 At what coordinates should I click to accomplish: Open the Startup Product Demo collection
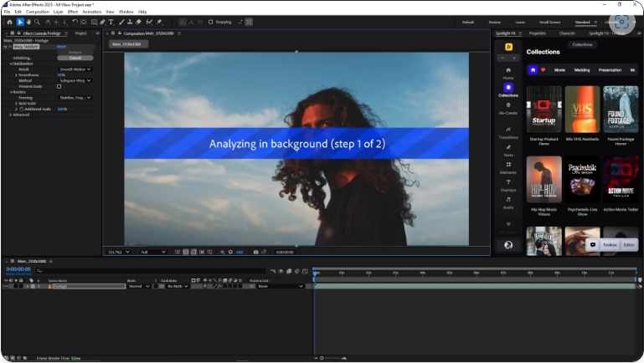point(544,109)
